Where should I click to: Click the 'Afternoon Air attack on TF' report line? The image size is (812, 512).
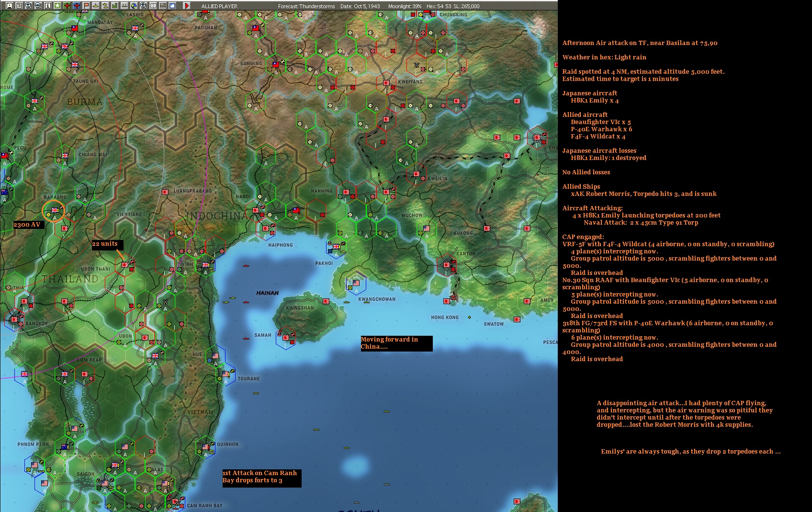tap(640, 43)
